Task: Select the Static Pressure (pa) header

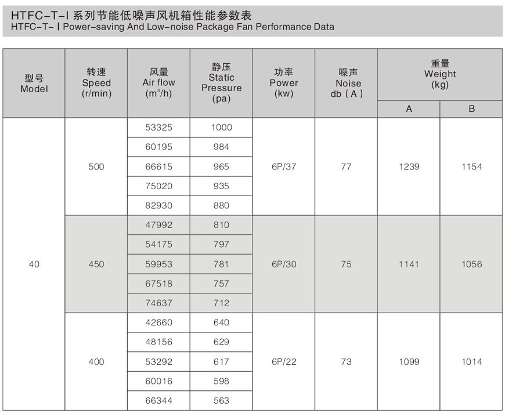Action: point(221,83)
